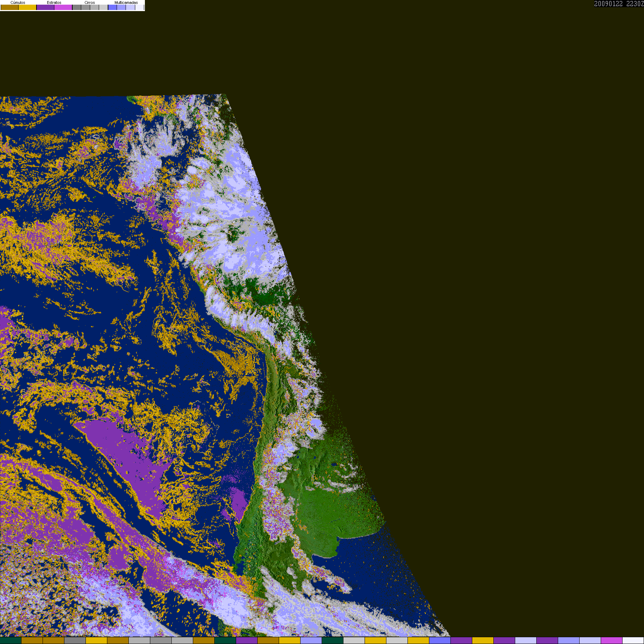Select the magenta Estratos legend swatch
Viewport: 644px width, 644px height.
pos(63,8)
